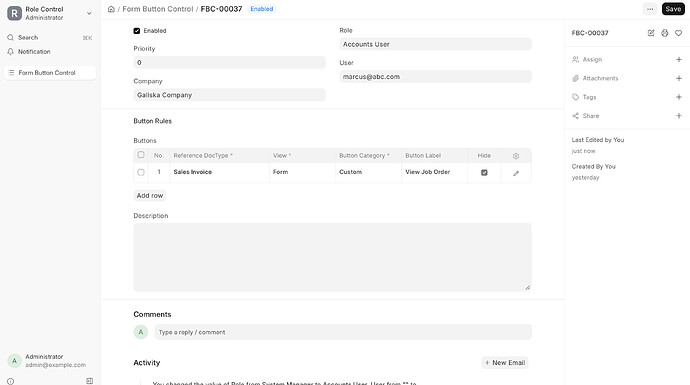Select the Sales Invoice row checkbox
The height and width of the screenshot is (385, 690).
[x=141, y=172]
